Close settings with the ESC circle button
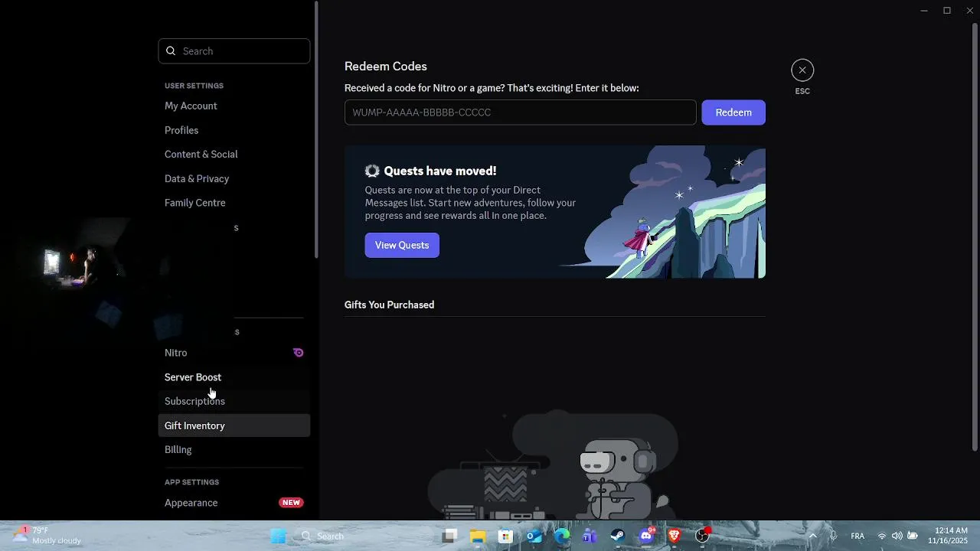 point(802,70)
